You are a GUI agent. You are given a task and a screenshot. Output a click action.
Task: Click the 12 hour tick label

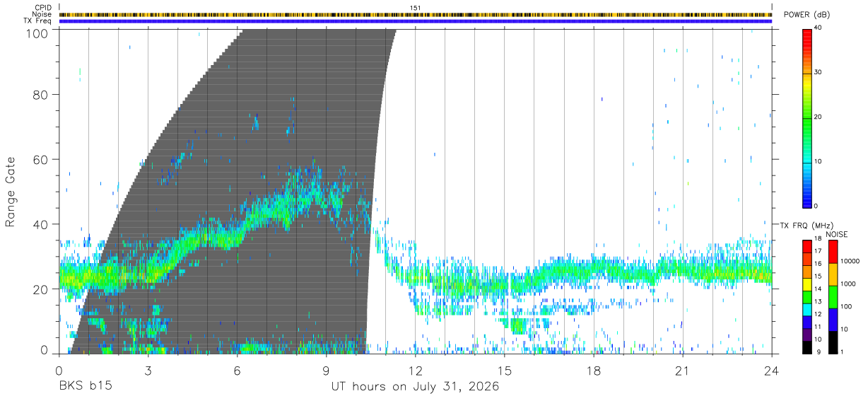tap(415, 371)
